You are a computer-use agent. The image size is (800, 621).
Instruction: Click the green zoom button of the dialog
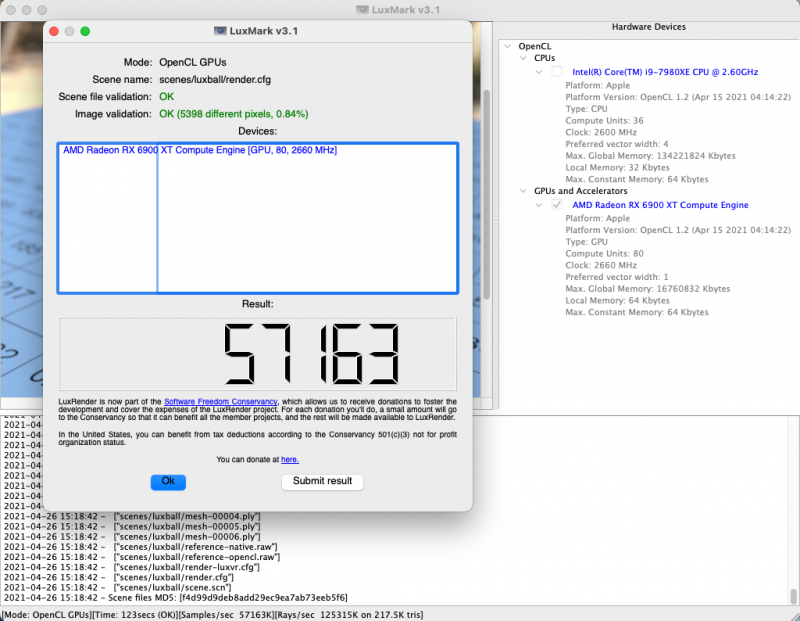click(x=85, y=31)
